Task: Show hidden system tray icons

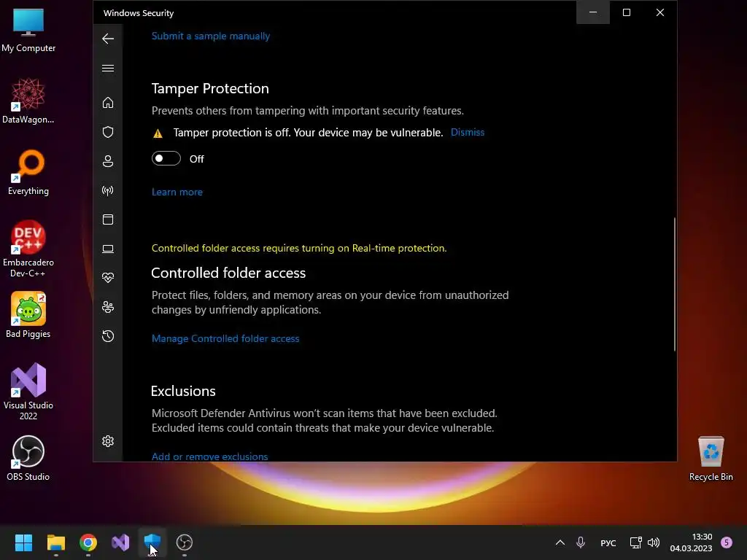Action: 560,542
